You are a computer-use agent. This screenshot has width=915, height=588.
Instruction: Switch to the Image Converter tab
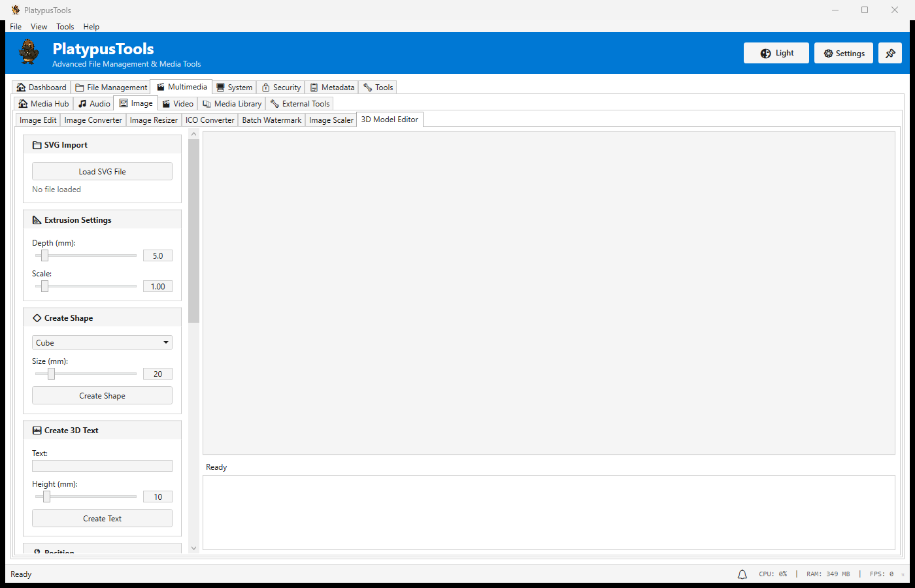pos(93,120)
